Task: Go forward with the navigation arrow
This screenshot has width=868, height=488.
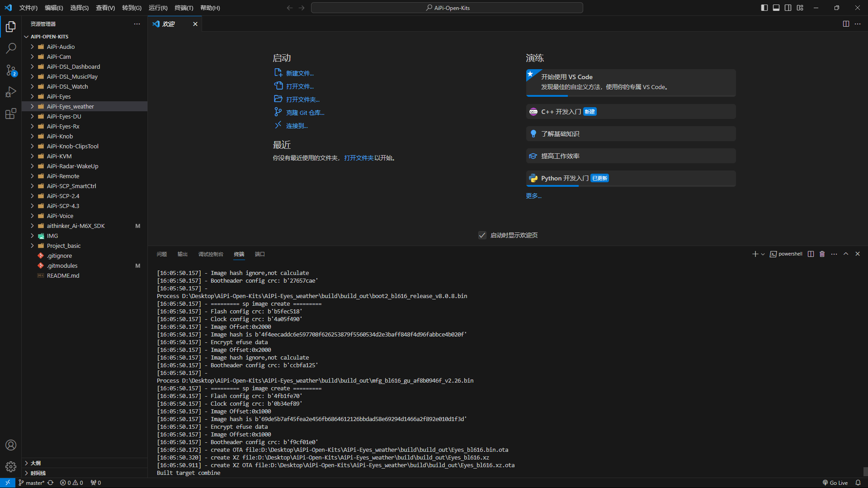Action: coord(302,8)
